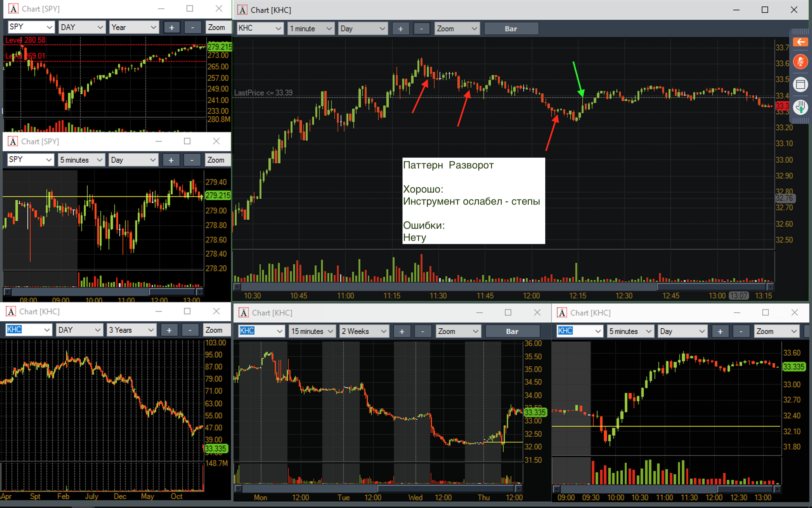Click the plus button in main KHC 1 minute chart
The height and width of the screenshot is (508, 812).
tap(401, 29)
